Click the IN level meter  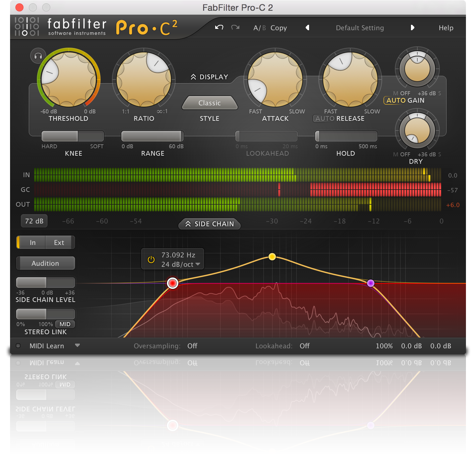click(x=237, y=175)
